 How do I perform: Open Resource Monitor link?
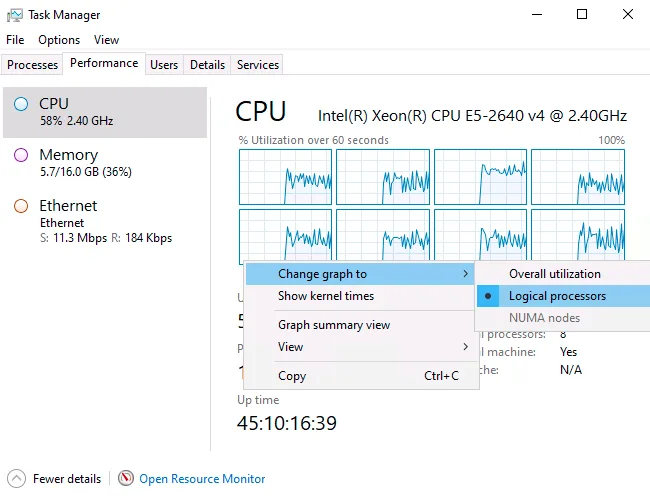click(202, 479)
